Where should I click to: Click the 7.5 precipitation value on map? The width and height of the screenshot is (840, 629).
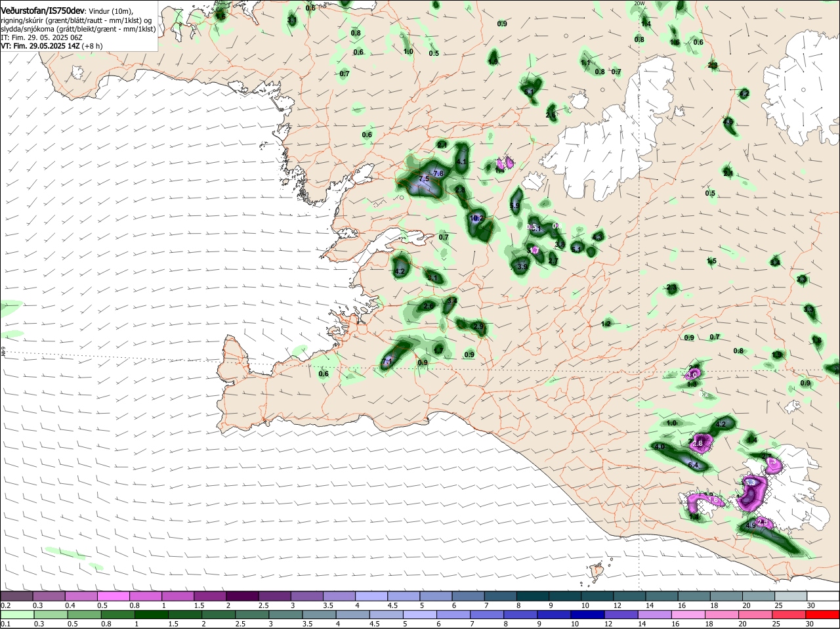click(423, 179)
